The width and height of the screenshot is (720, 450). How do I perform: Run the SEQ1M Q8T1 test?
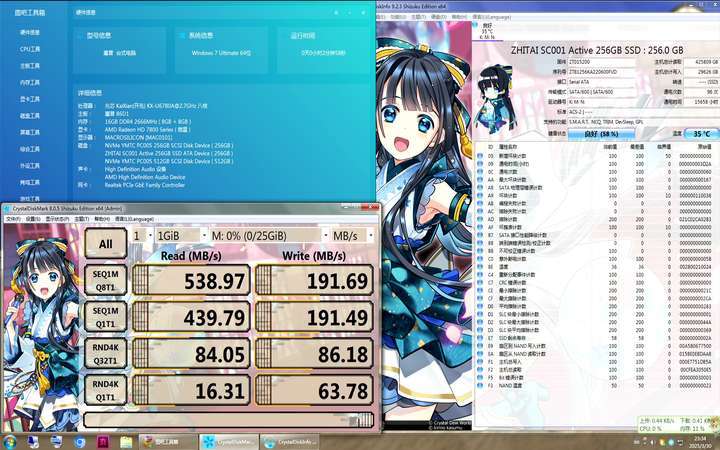[x=106, y=280]
